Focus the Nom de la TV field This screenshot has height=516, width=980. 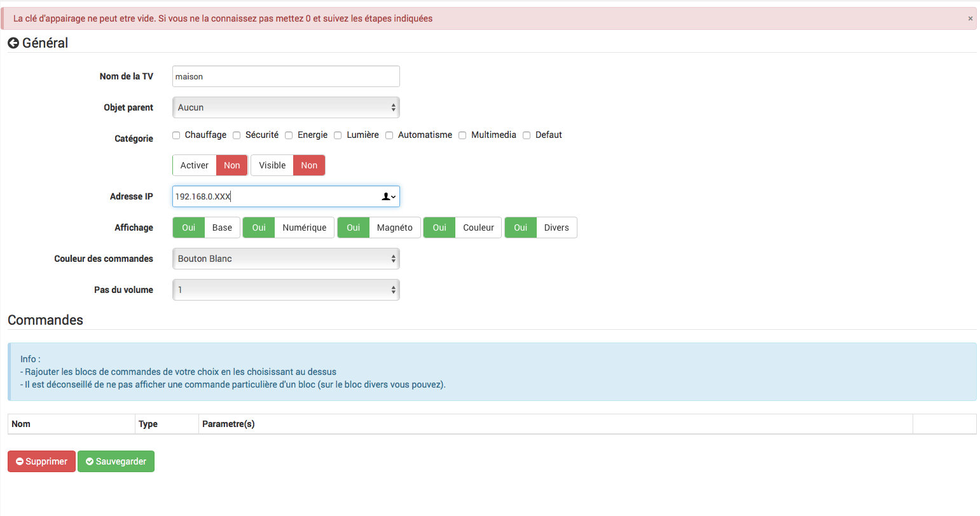[286, 76]
